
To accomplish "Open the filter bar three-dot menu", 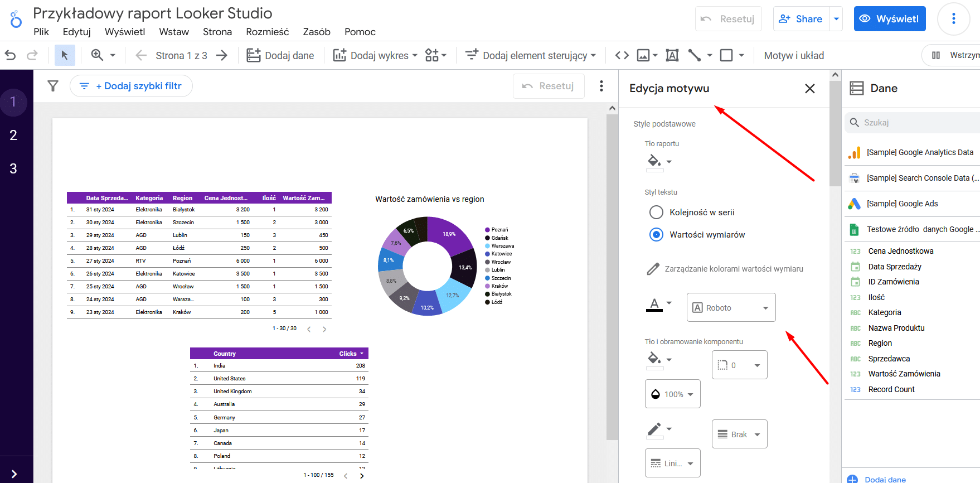I will point(601,86).
